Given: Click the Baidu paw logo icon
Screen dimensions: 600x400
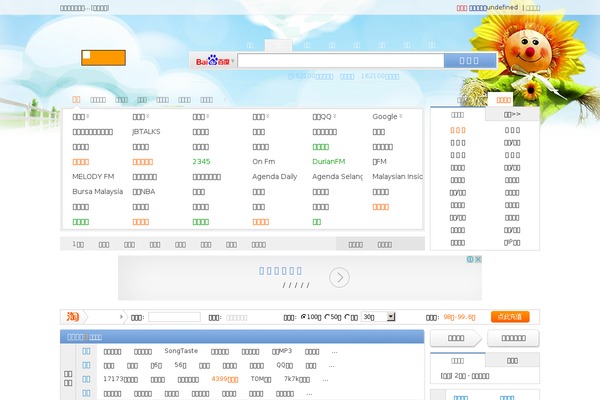Looking at the screenshot, I should [x=213, y=60].
